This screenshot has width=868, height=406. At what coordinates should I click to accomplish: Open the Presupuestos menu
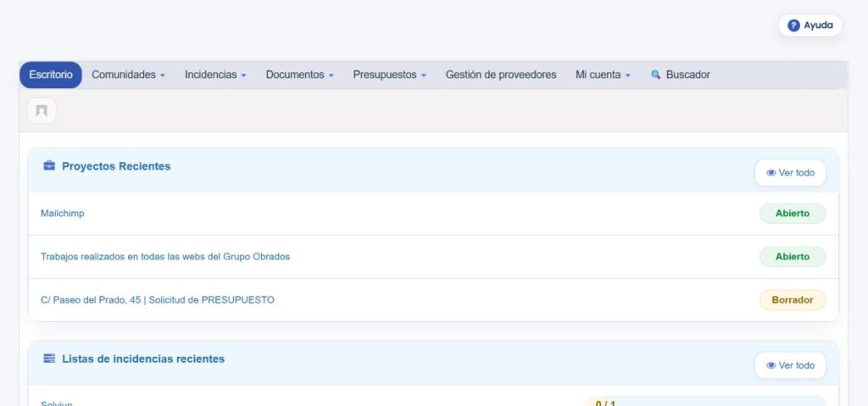tap(390, 75)
